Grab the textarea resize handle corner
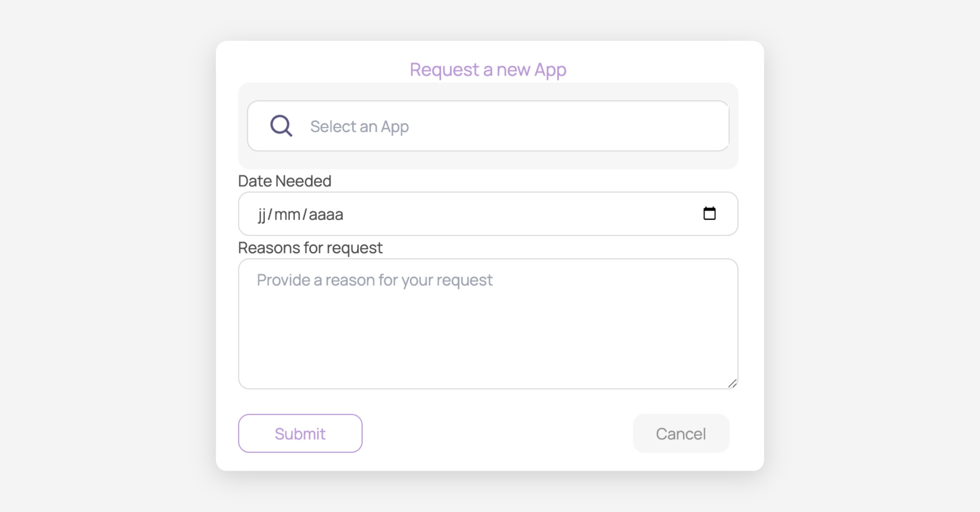Image resolution: width=980 pixels, height=512 pixels. click(733, 383)
